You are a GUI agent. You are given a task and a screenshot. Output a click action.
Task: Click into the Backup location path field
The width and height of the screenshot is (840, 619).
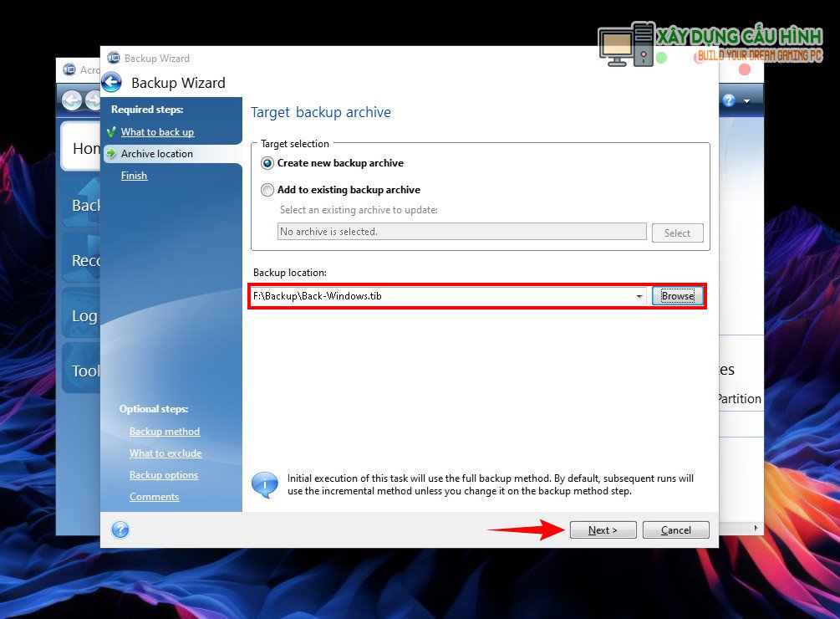click(x=441, y=296)
